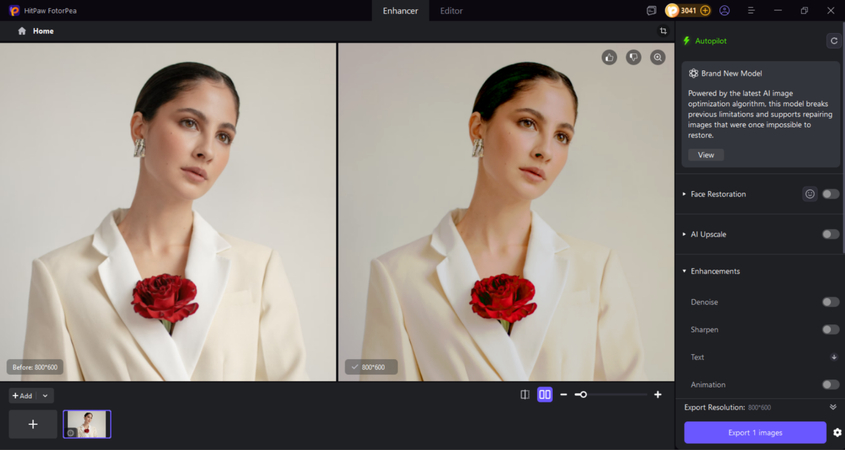Viewport: 845px width, 450px height.
Task: Click the small badge on image thumbnail
Action: tap(71, 432)
